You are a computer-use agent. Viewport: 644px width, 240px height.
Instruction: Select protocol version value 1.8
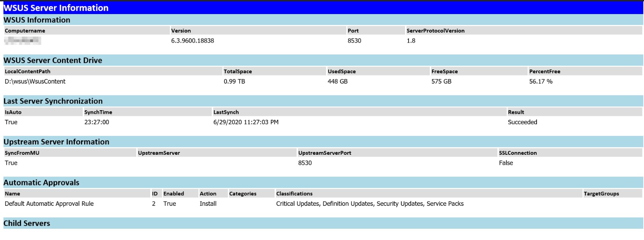click(411, 41)
